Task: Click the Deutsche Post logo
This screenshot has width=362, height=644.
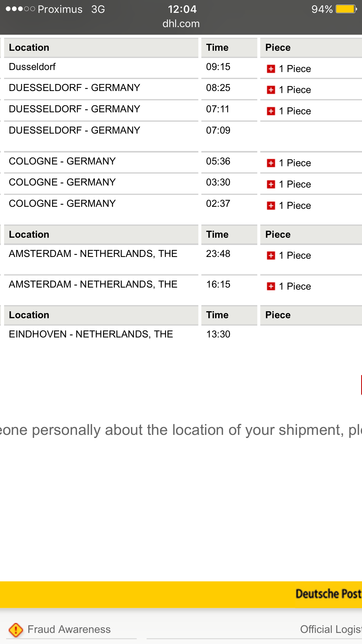Action: click(328, 594)
